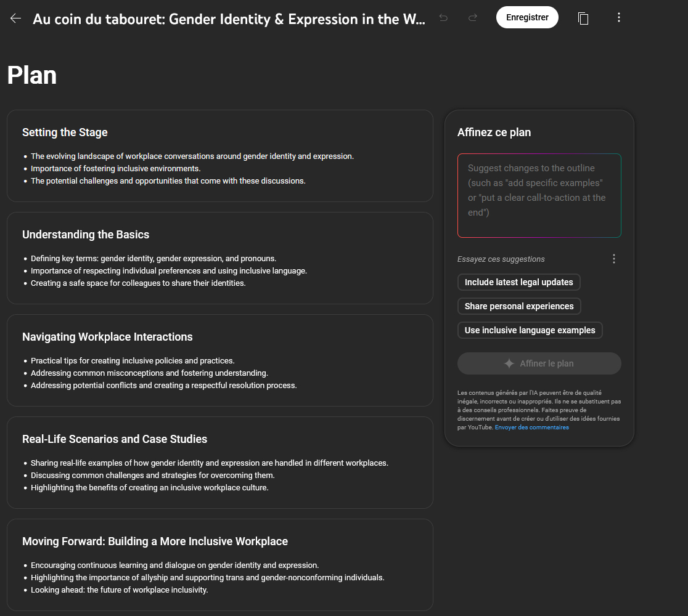Image resolution: width=688 pixels, height=616 pixels.
Task: Click the 'Moving Forward' section card
Action: 219,565
